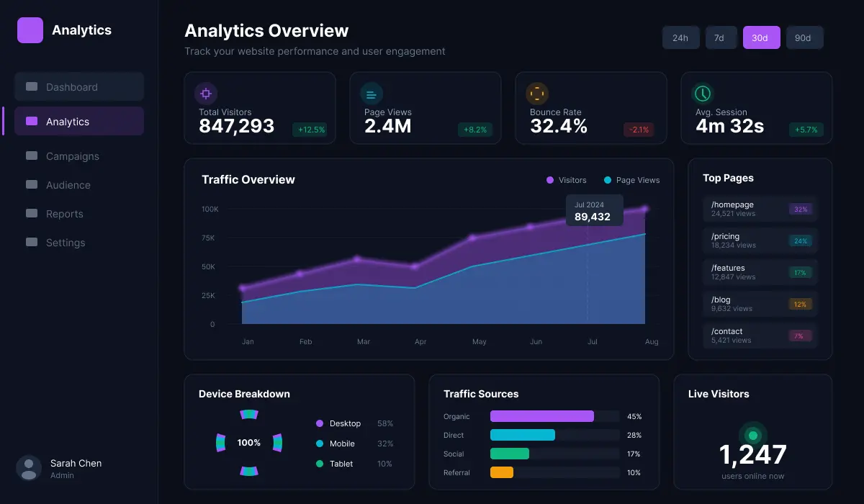Select the 90d time range tab
Viewport: 864px width, 504px height.
[x=804, y=37]
